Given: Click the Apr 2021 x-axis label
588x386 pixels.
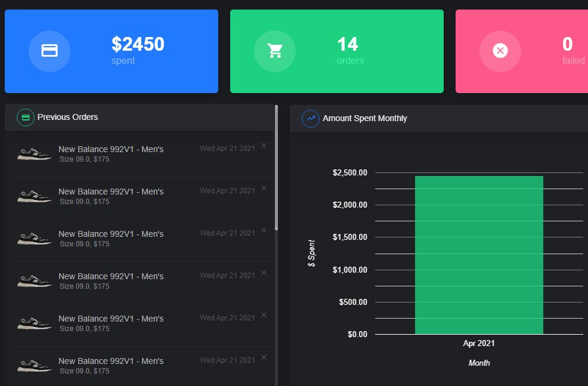Looking at the screenshot, I should point(479,343).
